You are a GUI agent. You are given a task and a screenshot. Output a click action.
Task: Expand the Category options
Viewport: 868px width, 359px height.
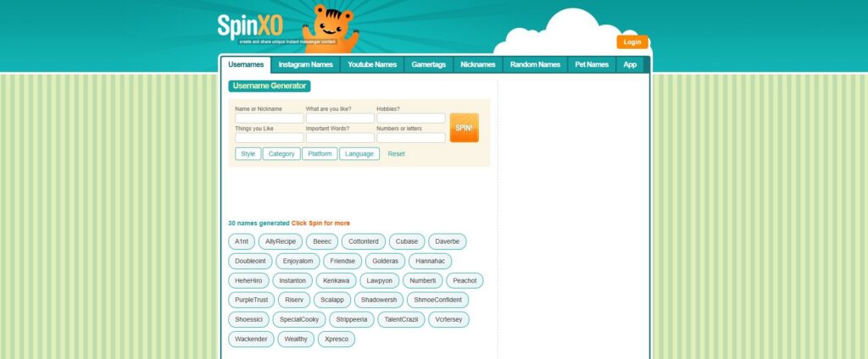pos(281,154)
